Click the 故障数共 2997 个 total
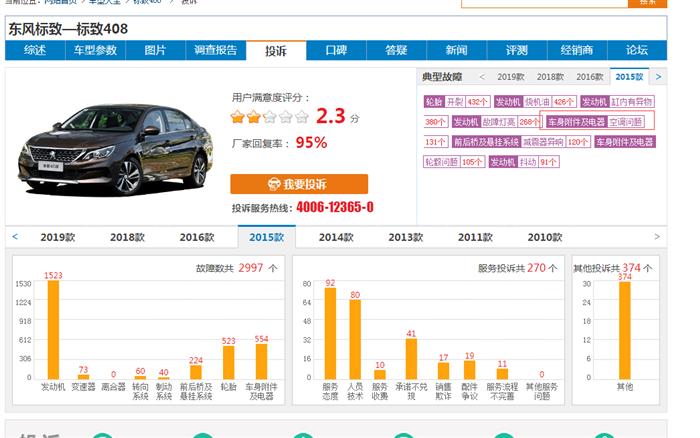This screenshot has width=700, height=438. (x=237, y=268)
